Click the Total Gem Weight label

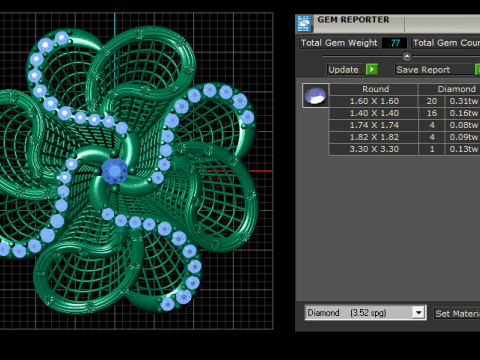click(x=339, y=43)
